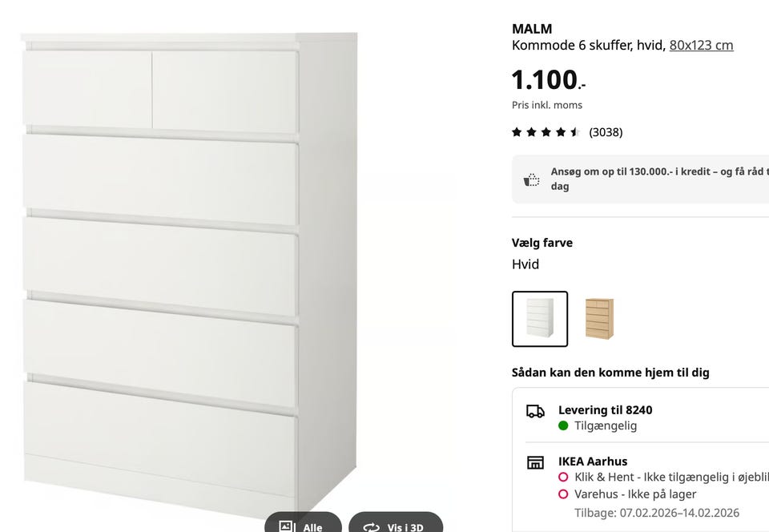Open the star rating reviews
Screen dimensions: 769x532
tap(546, 132)
